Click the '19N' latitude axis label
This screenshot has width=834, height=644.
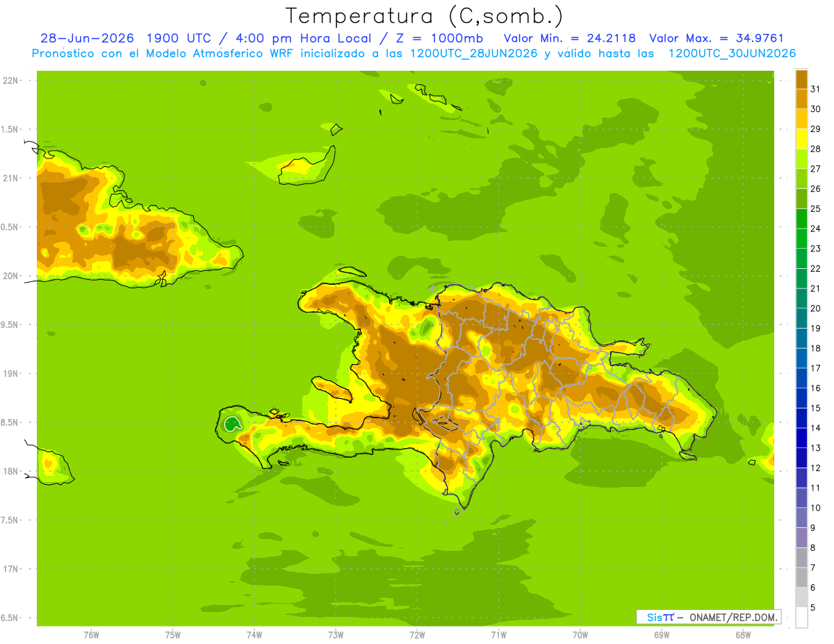click(x=11, y=374)
